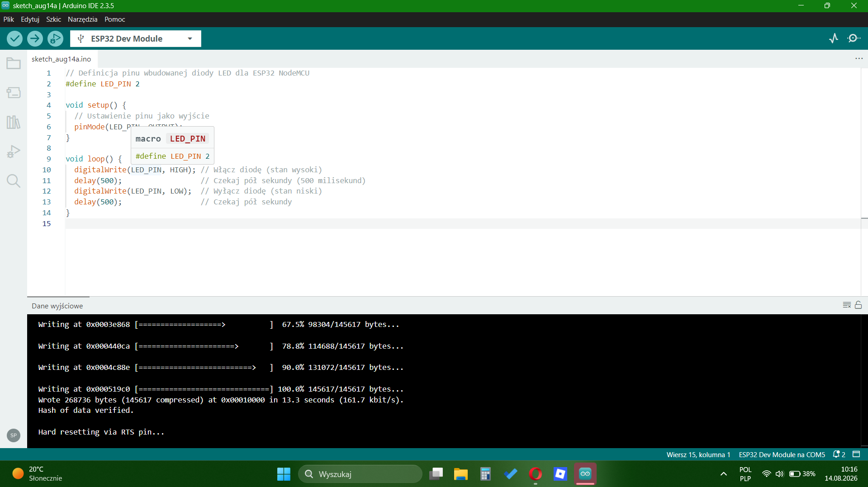Click the volume speaker tray icon
Screen dimensions: 868x487
(x=779, y=474)
